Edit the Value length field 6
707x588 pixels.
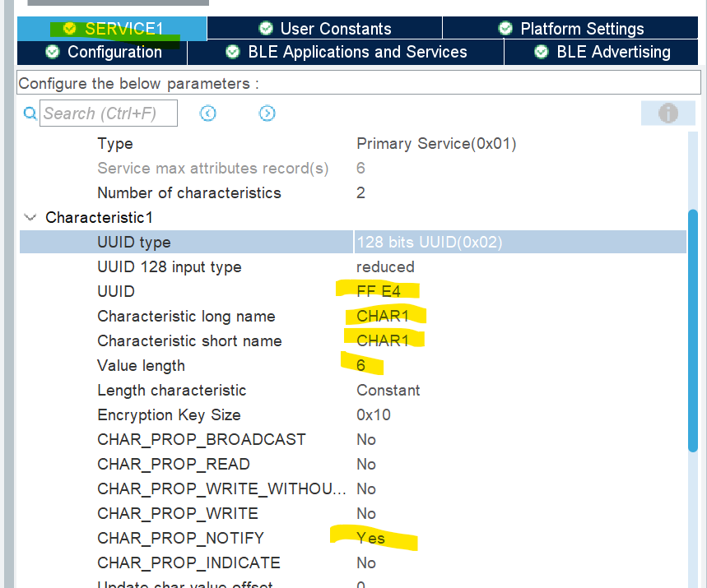point(360,365)
